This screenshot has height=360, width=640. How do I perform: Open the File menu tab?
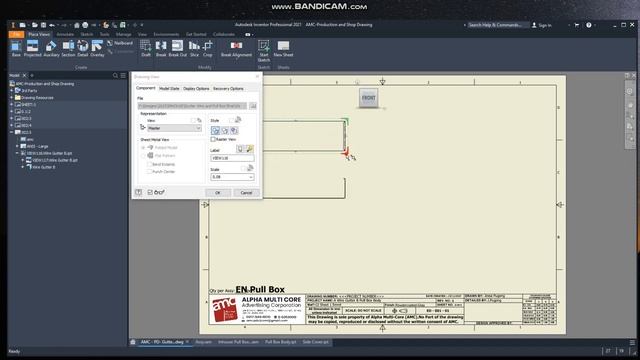(16, 35)
